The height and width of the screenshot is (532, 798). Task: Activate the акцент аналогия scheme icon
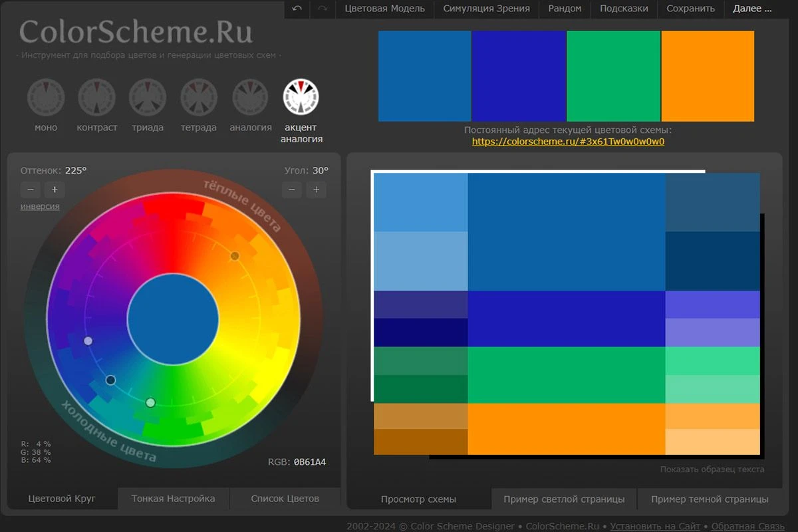[301, 97]
